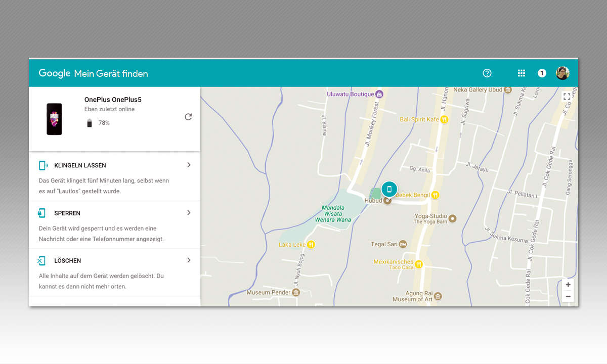
Task: Expand the SPERREN option arrow
Action: pyautogui.click(x=189, y=213)
